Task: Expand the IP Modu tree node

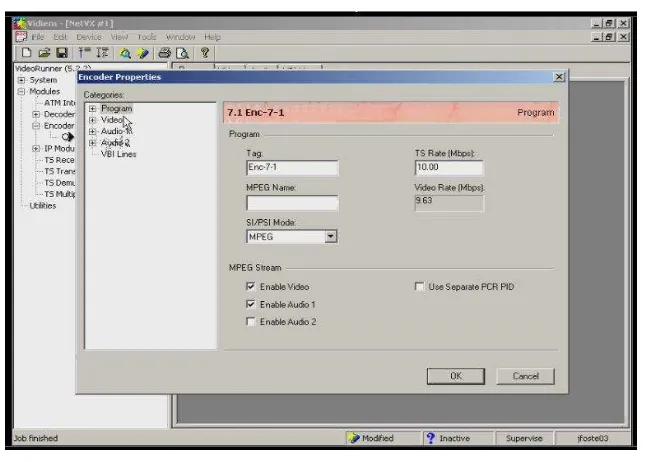Action: (36, 148)
